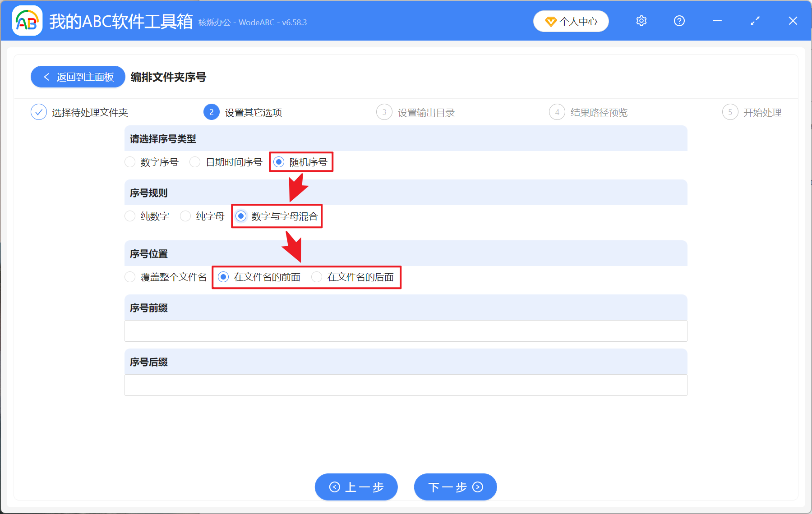812x514 pixels.
Task: Open the settings gear icon
Action: tap(641, 21)
